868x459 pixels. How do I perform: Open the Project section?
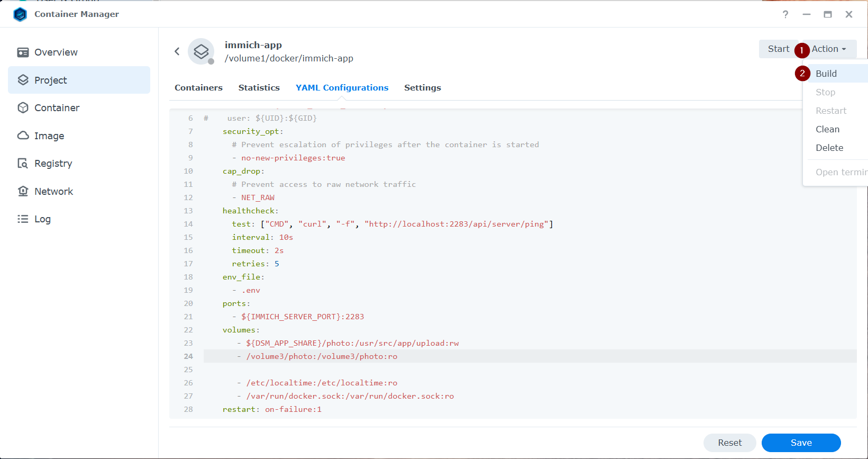point(79,80)
